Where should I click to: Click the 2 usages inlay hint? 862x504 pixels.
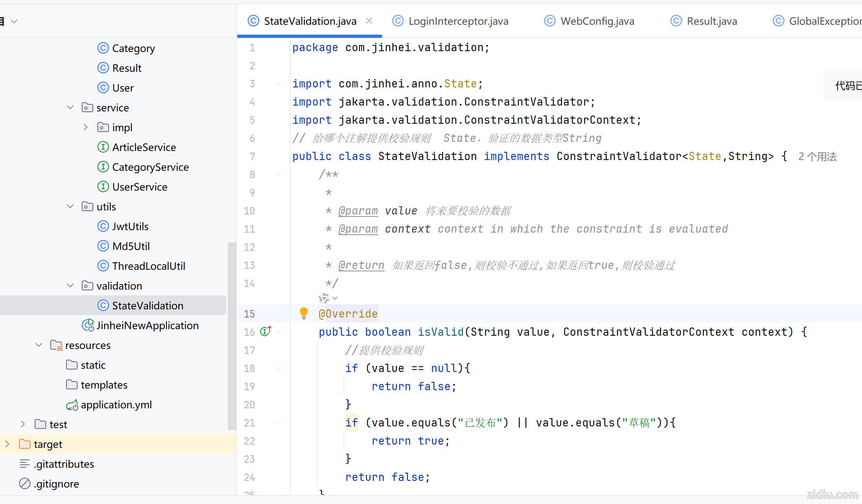pyautogui.click(x=817, y=157)
